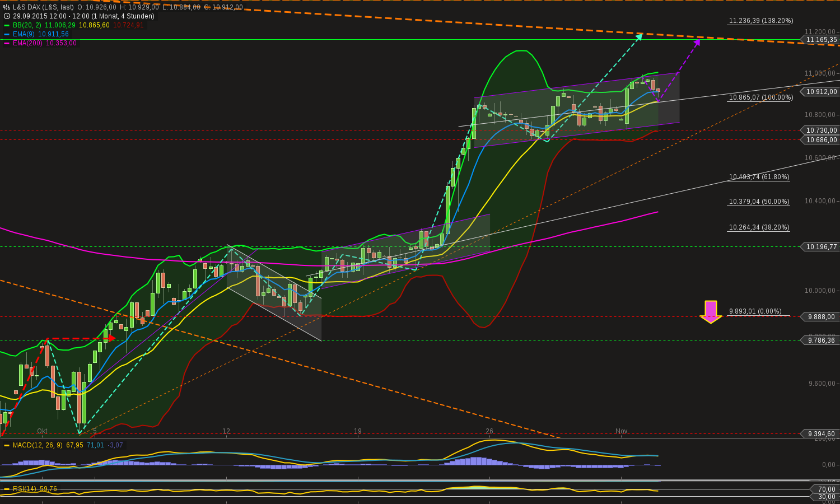Click the '26' date label on time axis
840x504 pixels.
(489, 431)
